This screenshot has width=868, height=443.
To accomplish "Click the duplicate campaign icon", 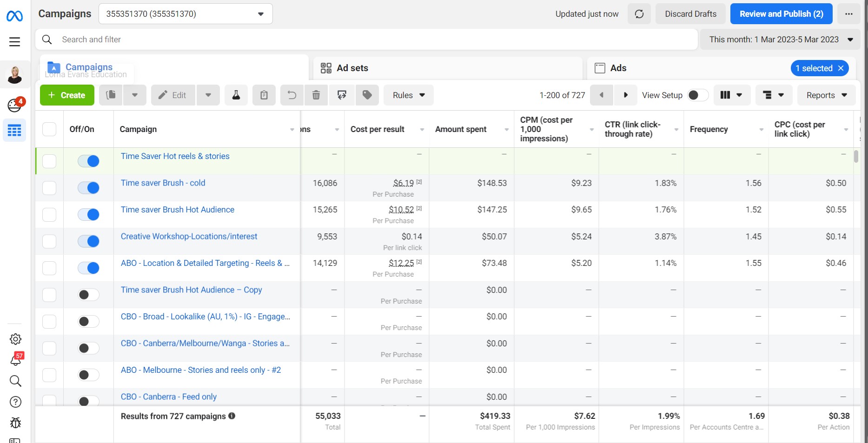I will (111, 95).
